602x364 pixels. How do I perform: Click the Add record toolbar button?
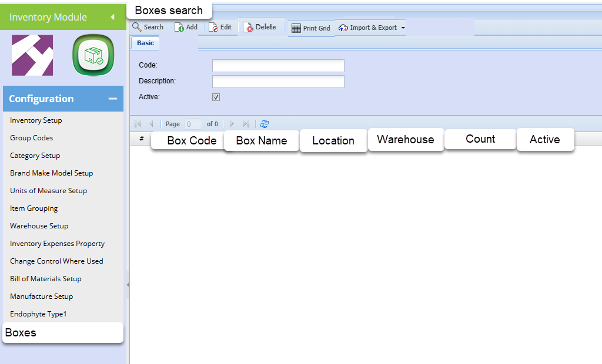(186, 27)
